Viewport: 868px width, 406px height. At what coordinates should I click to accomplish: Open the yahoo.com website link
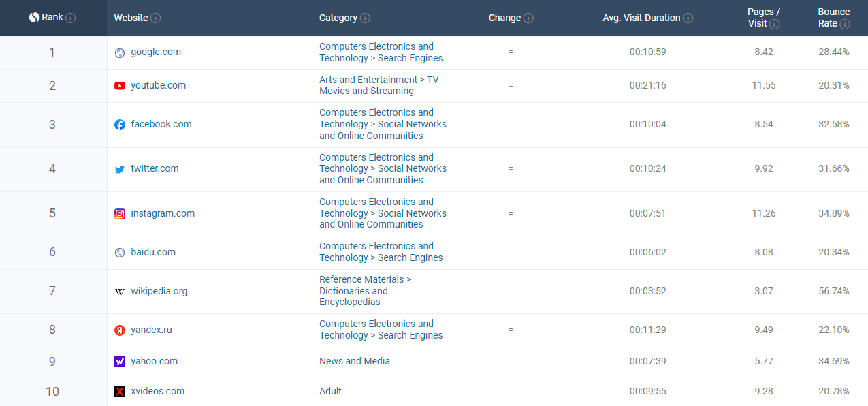155,362
